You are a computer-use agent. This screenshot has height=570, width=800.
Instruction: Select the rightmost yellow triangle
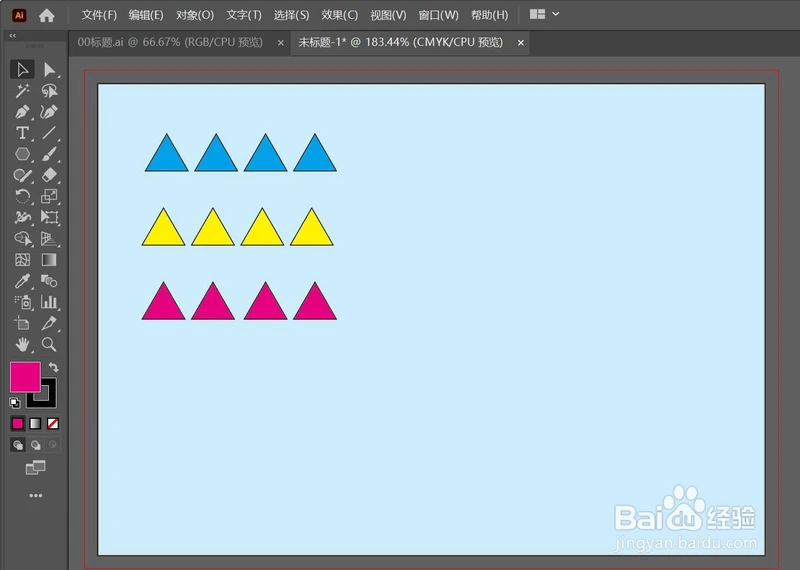(312, 230)
